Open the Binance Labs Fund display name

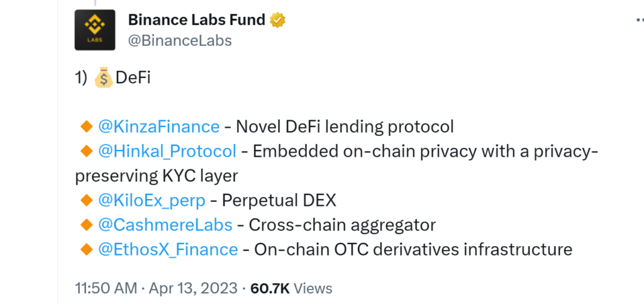(197, 20)
